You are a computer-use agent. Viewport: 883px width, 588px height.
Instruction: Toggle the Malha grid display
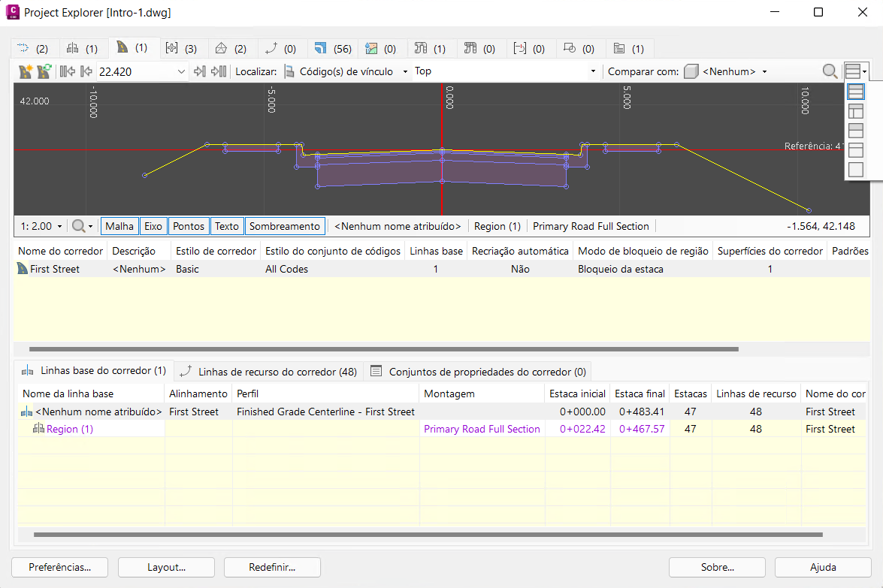point(119,226)
